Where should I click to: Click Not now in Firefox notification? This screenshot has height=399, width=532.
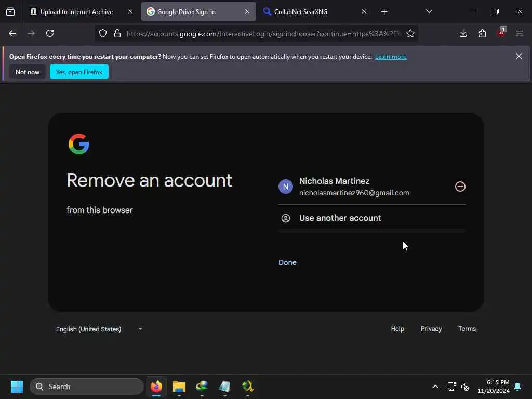point(28,72)
